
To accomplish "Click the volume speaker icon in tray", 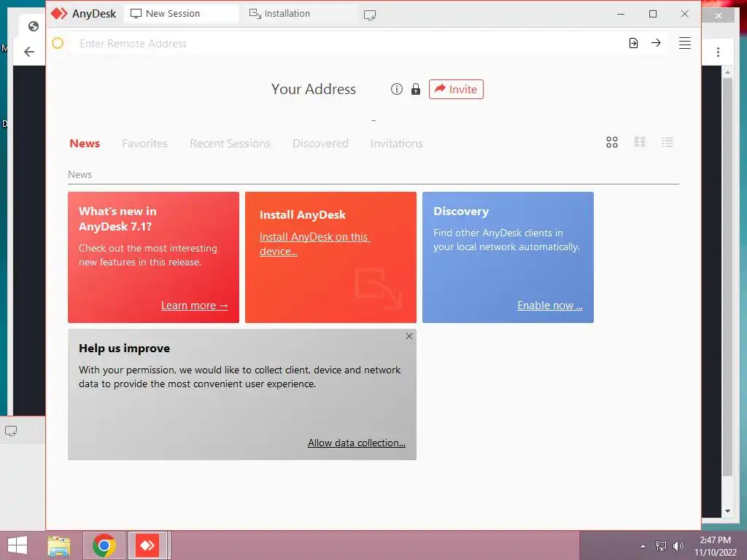I will pyautogui.click(x=678, y=545).
